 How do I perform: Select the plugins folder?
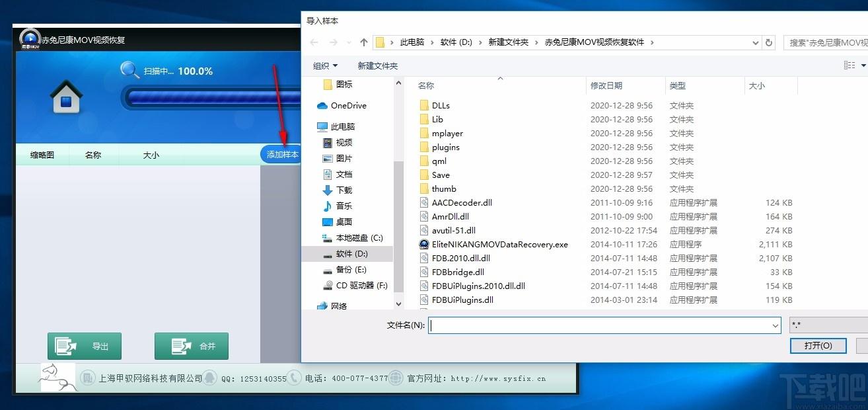click(x=439, y=147)
